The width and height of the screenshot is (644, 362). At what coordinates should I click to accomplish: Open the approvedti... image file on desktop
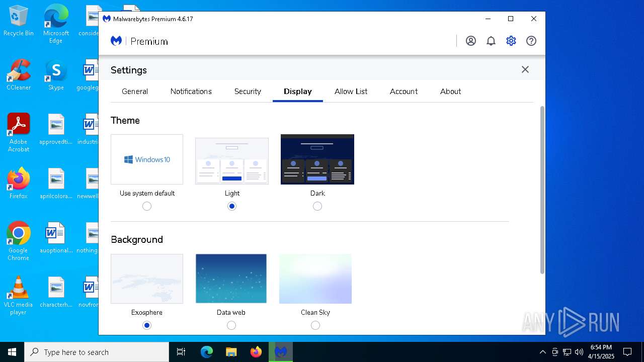56,130
